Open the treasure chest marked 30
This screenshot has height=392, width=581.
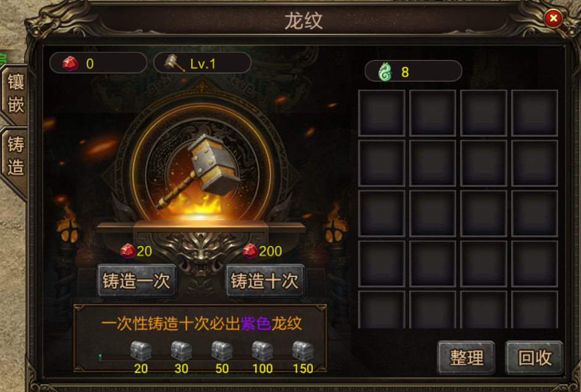(181, 351)
